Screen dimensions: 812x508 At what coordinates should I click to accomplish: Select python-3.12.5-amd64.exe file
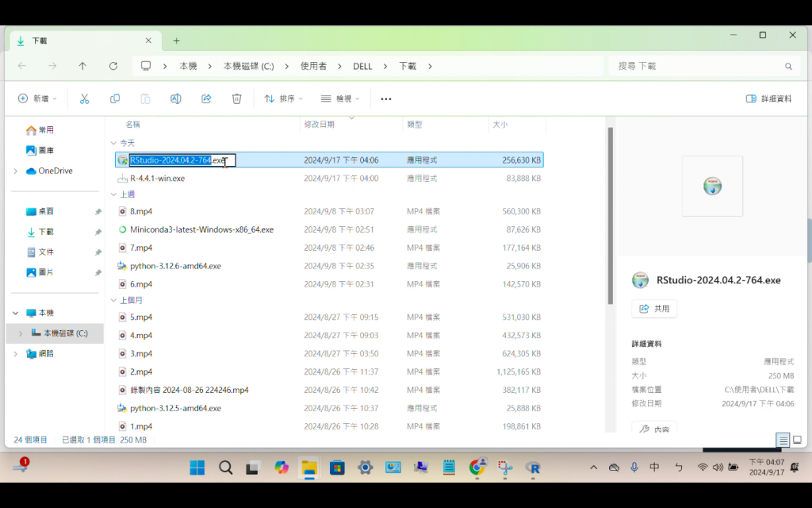click(175, 409)
